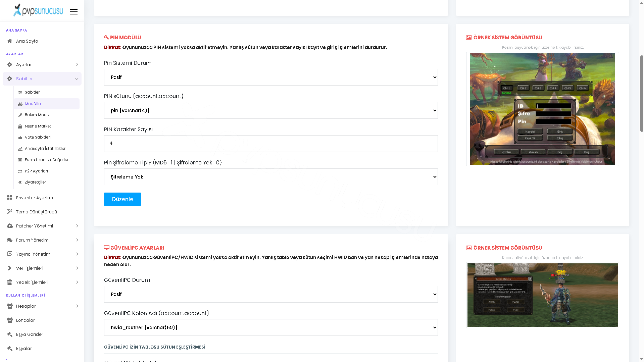This screenshot has height=362, width=644.
Task: Open the PIN sütunu column dropdown
Action: [271, 110]
